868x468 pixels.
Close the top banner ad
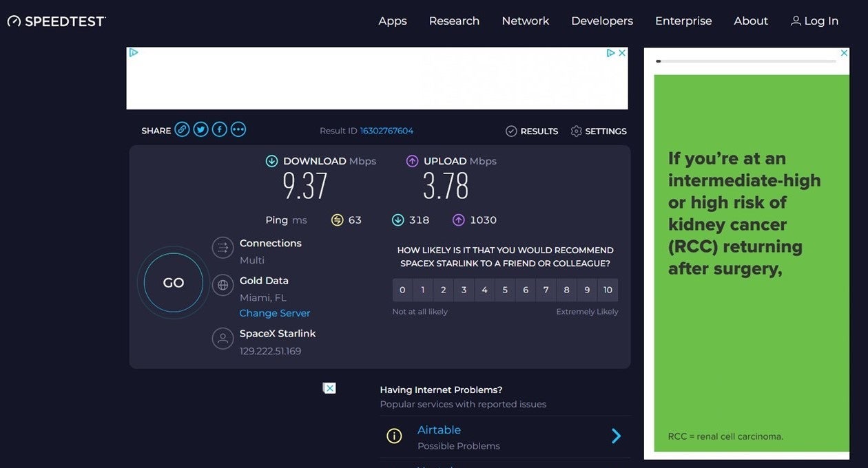(x=622, y=53)
